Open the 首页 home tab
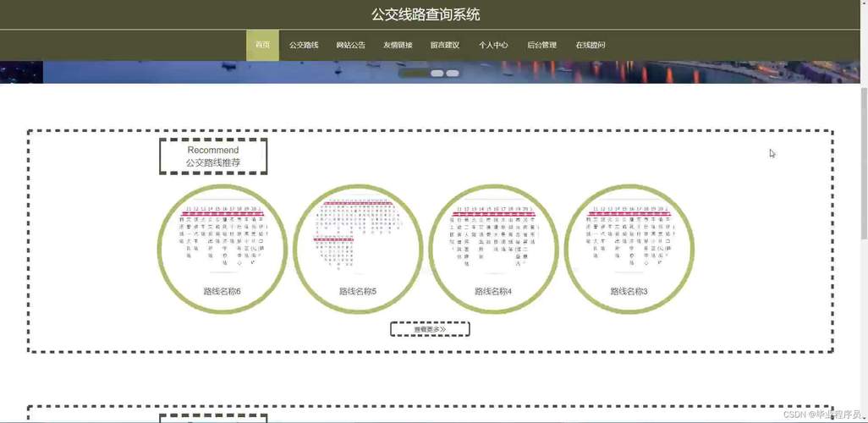868x423 pixels. (262, 45)
